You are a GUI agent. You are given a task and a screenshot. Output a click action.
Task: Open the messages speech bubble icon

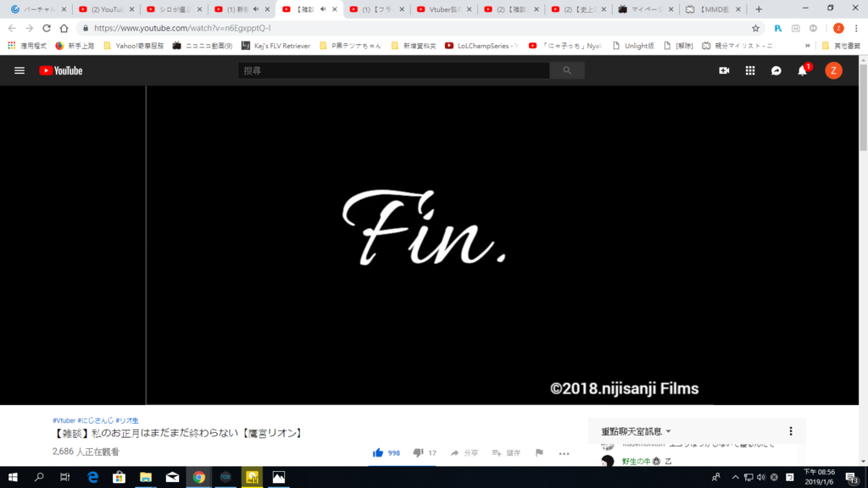click(776, 70)
